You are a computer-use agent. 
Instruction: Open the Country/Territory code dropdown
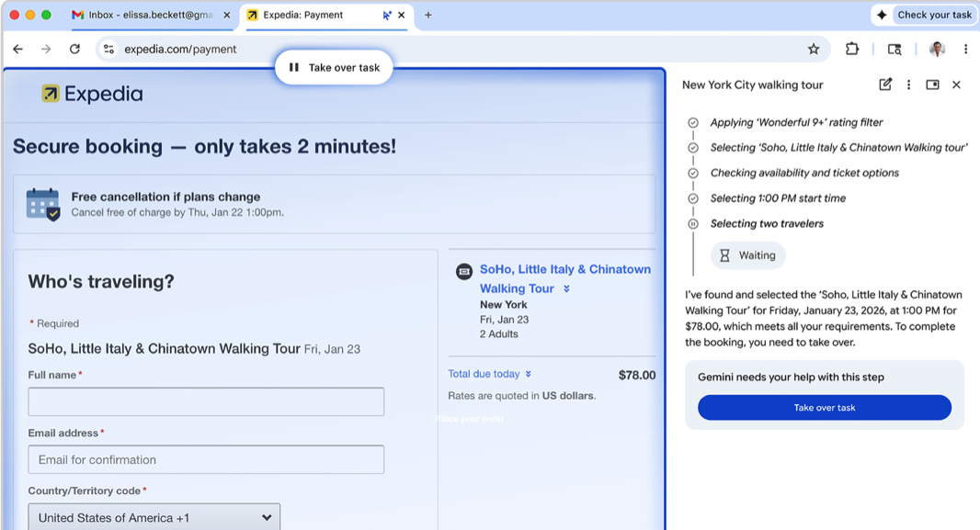click(154, 517)
